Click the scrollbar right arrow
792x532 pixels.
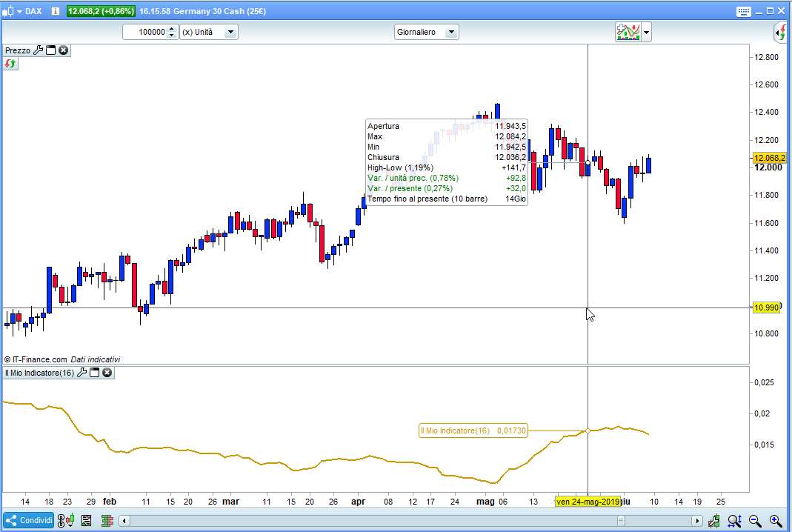[697, 520]
